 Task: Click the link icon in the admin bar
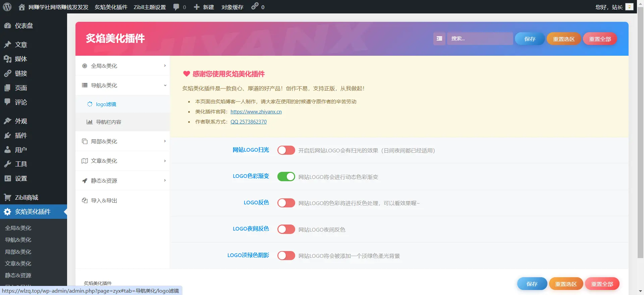pyautogui.click(x=255, y=6)
